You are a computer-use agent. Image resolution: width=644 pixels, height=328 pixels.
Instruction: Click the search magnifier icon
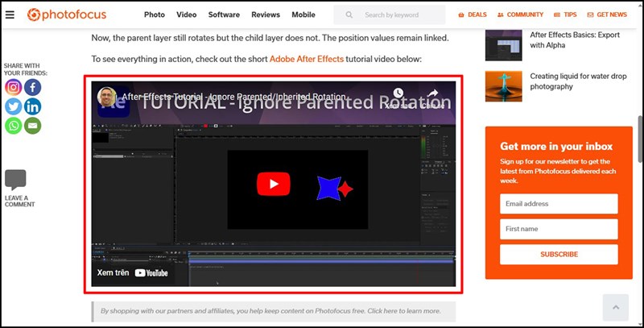pos(349,15)
